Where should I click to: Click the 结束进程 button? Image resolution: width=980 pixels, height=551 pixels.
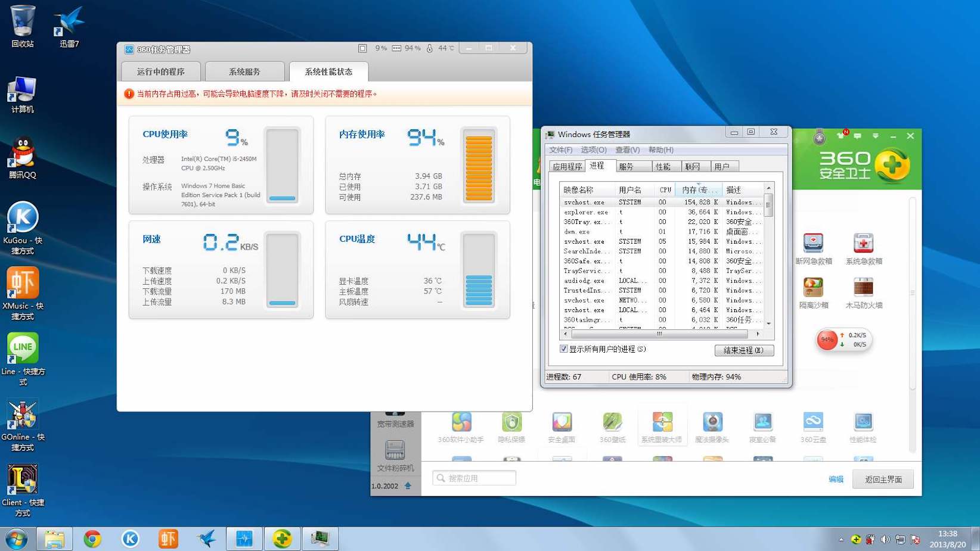743,350
